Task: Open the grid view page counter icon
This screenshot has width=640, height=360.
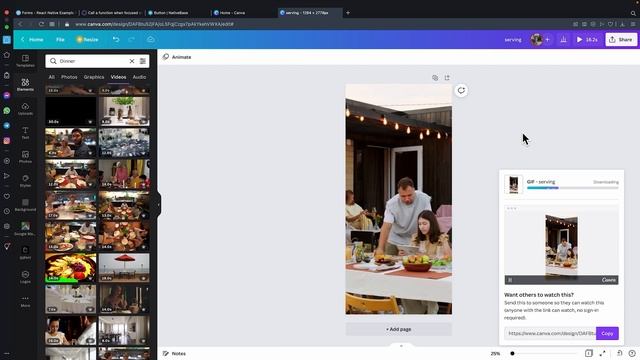Action: pos(589,353)
